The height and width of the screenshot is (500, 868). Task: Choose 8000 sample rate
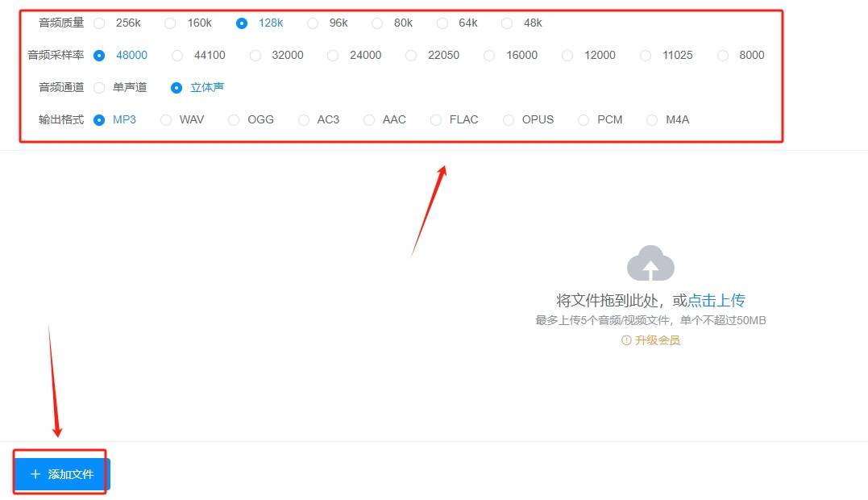(722, 56)
